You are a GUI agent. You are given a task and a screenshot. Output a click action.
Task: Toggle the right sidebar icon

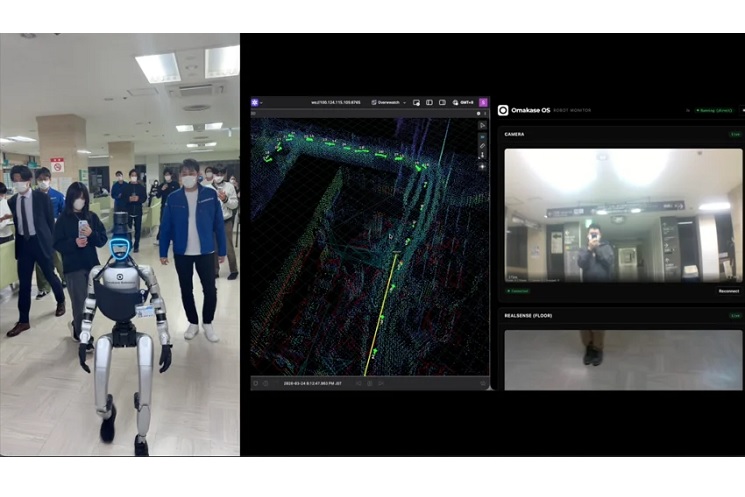pos(442,102)
